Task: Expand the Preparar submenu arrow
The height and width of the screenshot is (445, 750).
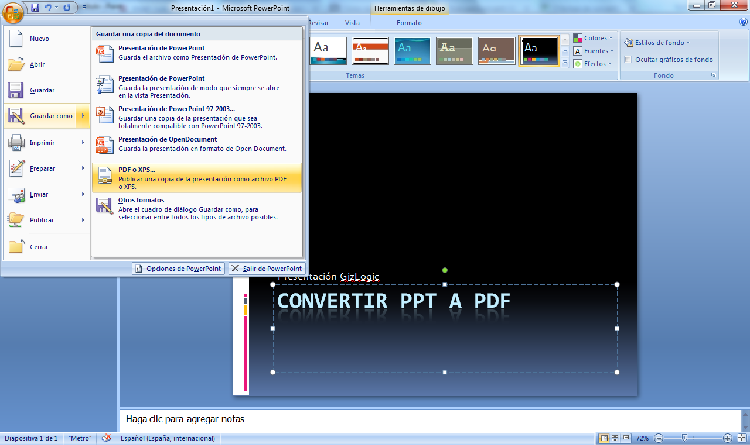Action: [83, 168]
